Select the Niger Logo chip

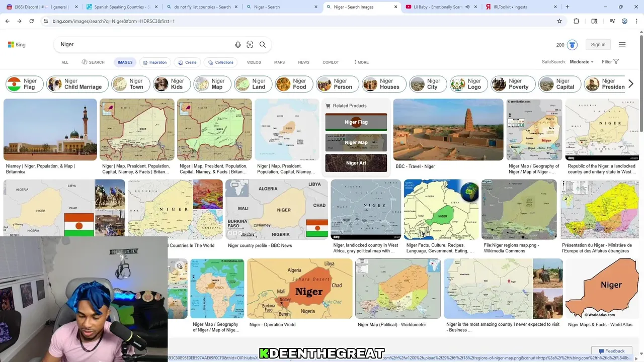469,84
